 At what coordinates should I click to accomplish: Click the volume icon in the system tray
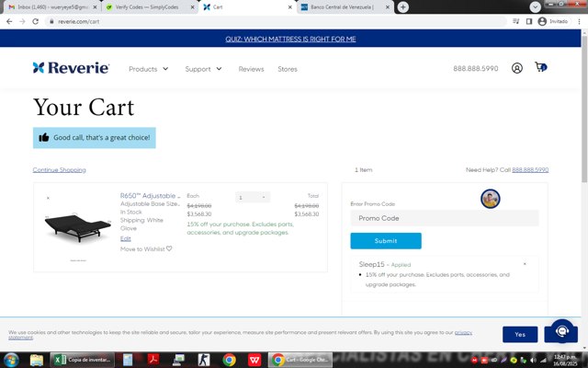pyautogui.click(x=533, y=361)
